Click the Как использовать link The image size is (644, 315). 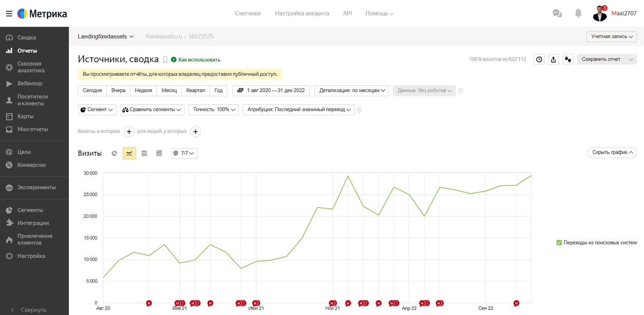pos(199,60)
